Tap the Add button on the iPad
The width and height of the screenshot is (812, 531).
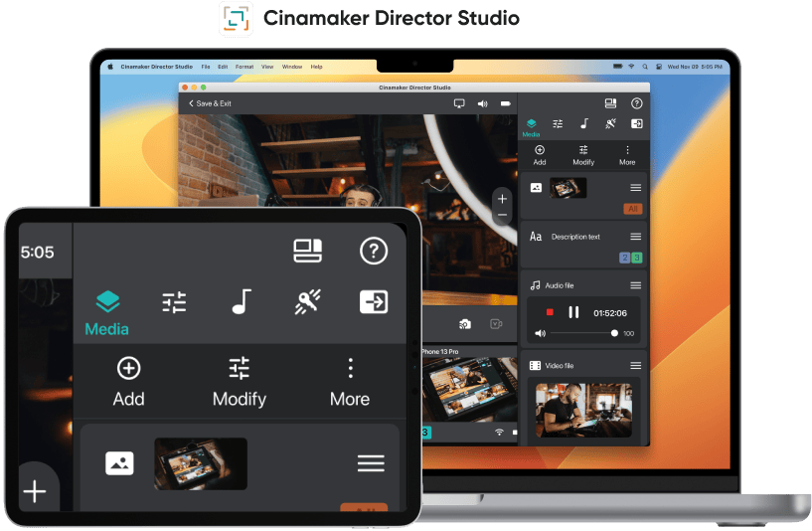click(128, 382)
